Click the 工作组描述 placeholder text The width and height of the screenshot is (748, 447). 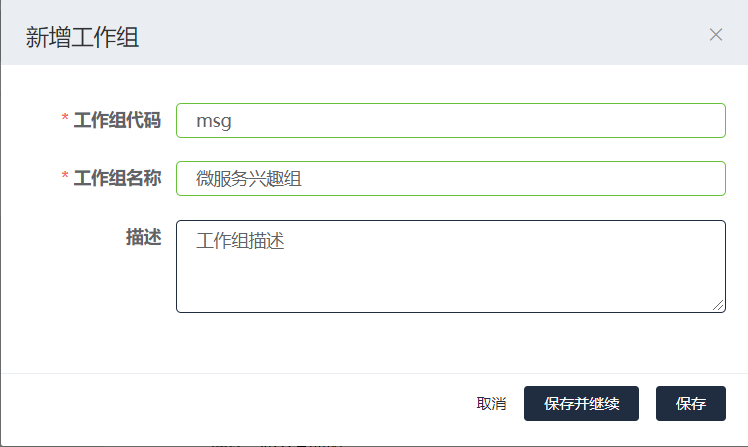point(241,241)
